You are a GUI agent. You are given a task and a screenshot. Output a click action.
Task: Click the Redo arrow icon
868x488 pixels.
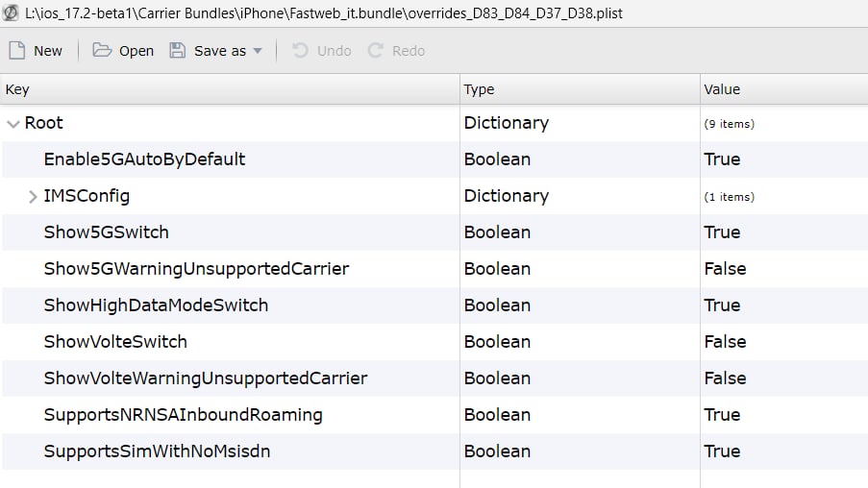click(375, 50)
